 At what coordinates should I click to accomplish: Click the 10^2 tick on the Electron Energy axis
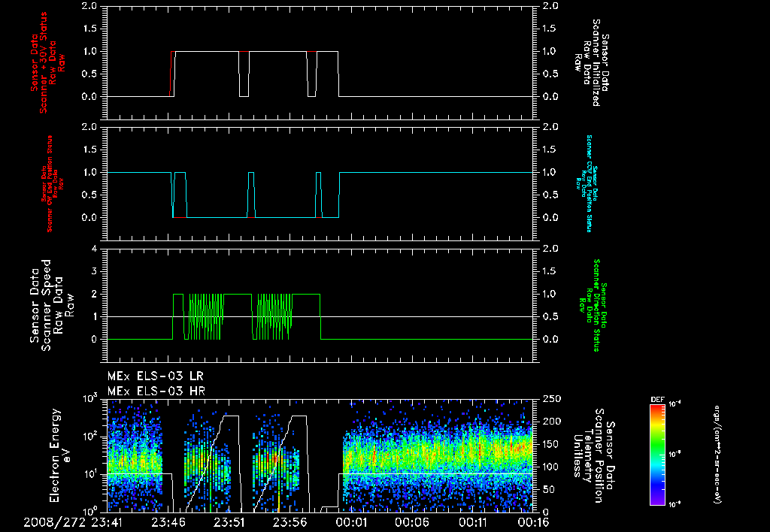(x=91, y=436)
